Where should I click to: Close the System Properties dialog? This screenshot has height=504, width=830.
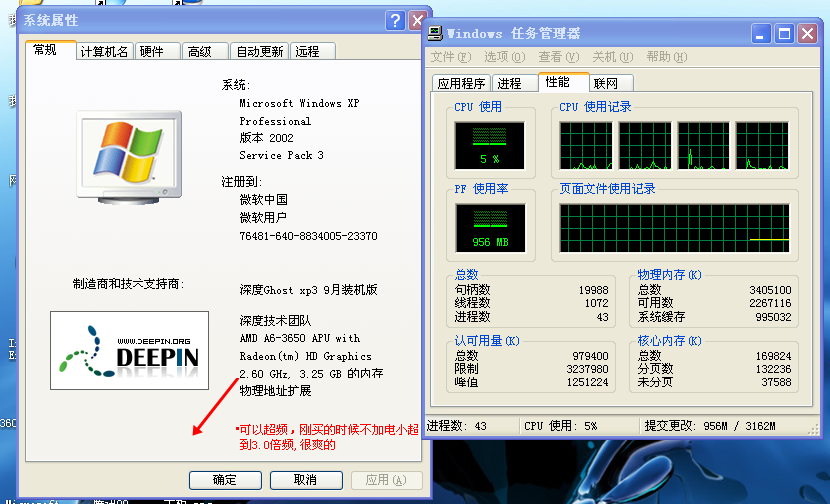(x=417, y=21)
